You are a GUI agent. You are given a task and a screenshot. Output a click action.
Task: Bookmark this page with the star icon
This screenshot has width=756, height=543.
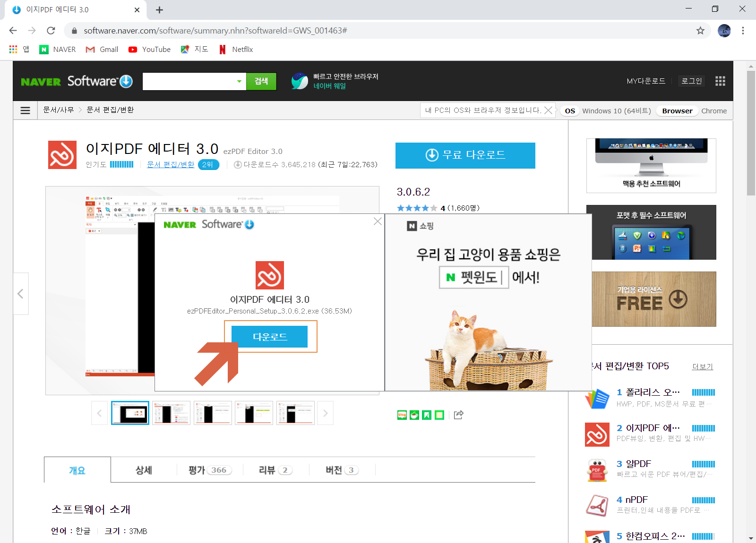tap(700, 31)
